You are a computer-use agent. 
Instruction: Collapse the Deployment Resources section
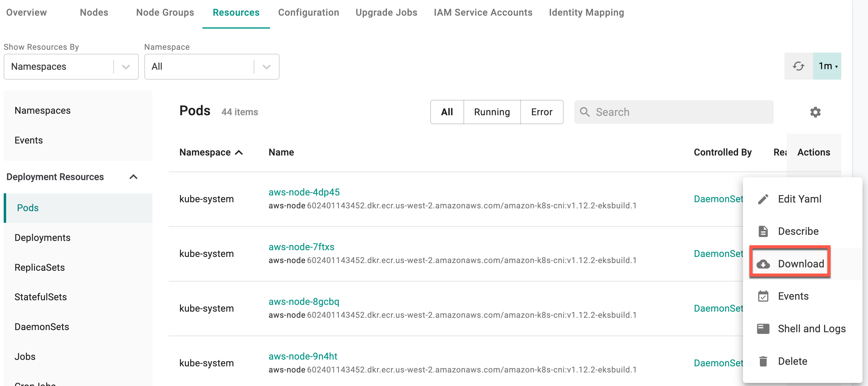[x=133, y=177]
